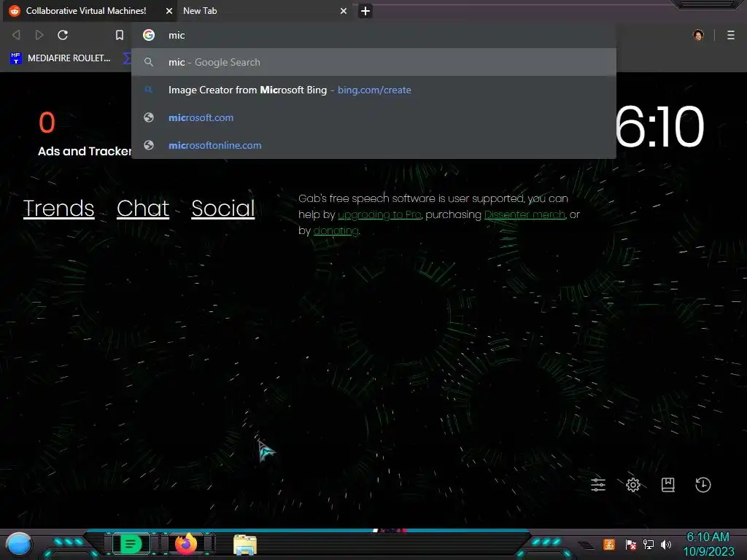The width and height of the screenshot is (747, 560).
Task: Click the address bar containing mic
Action: point(374,35)
